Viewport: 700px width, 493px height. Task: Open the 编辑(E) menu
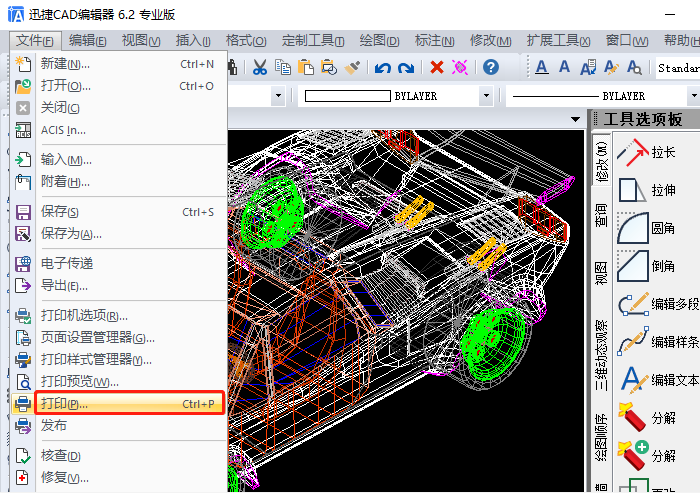click(x=88, y=41)
